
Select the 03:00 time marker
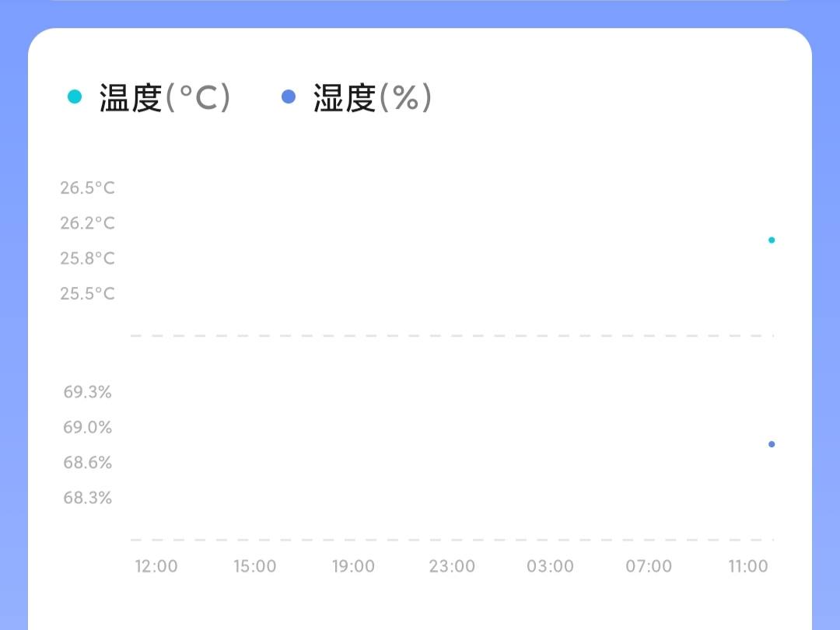(550, 566)
